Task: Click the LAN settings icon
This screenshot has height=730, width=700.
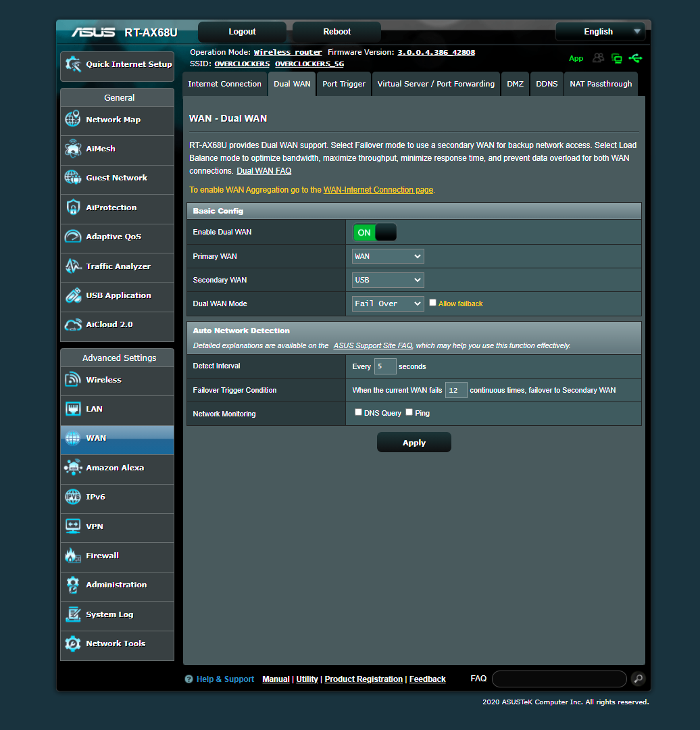Action: point(73,409)
